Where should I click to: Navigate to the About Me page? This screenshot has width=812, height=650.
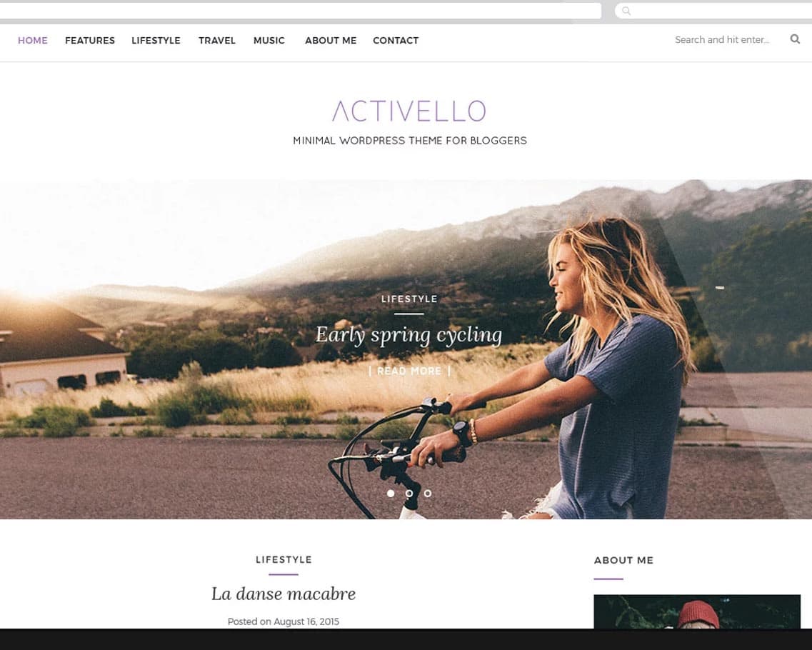(331, 41)
